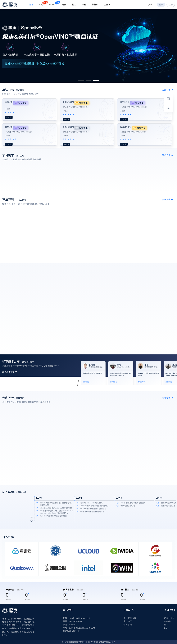The width and height of the screenshot is (177, 644).
Task: Open GitHub footer link
Action: click(167, 621)
